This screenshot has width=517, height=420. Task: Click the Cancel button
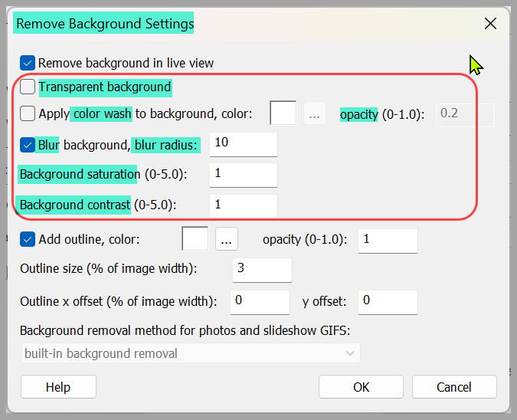[x=454, y=387]
